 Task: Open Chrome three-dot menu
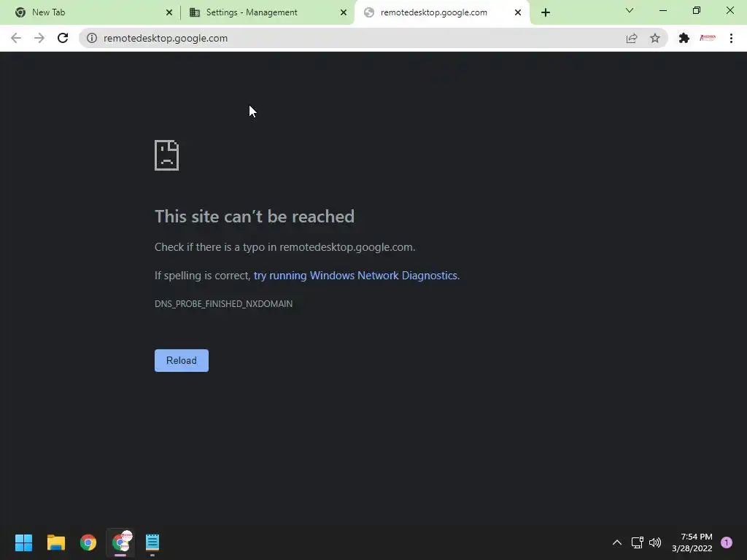tap(731, 38)
